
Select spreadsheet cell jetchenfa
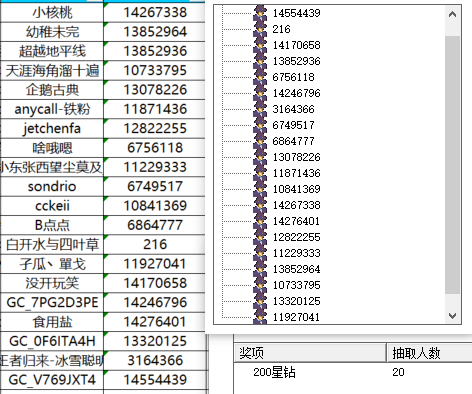(x=52, y=128)
